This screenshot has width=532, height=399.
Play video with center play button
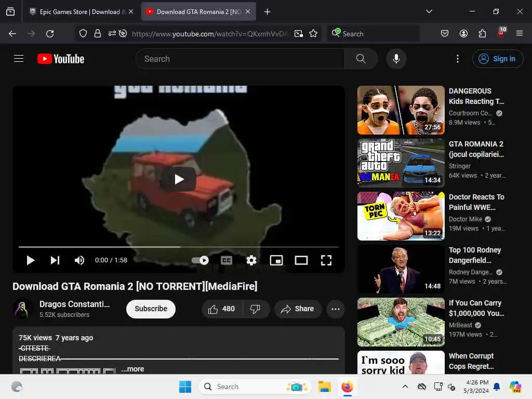click(179, 179)
